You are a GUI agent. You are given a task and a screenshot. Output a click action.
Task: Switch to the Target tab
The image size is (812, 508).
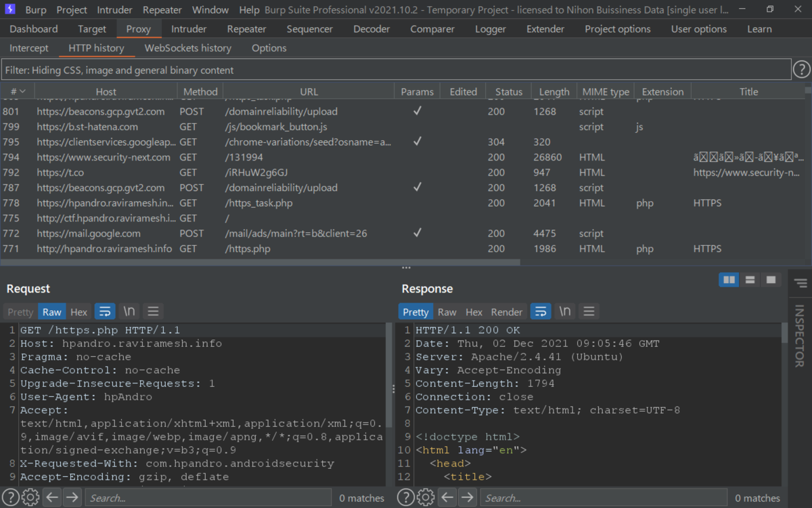coord(92,29)
